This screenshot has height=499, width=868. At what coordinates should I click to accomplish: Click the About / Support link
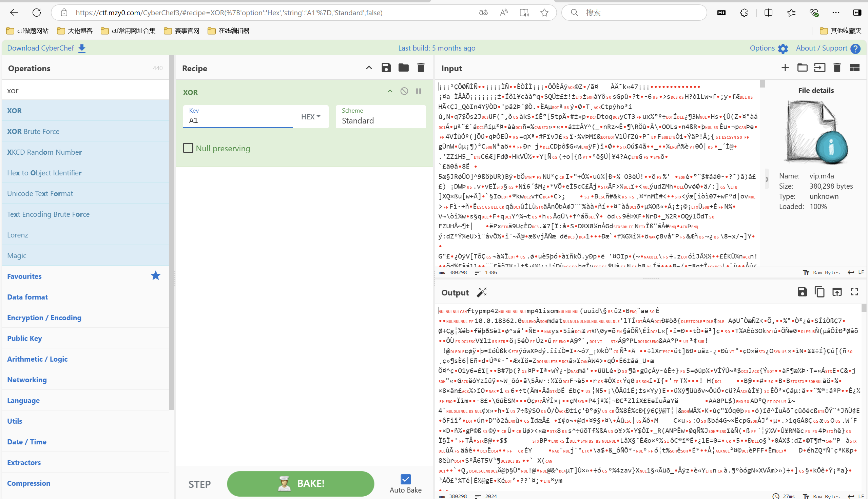822,48
